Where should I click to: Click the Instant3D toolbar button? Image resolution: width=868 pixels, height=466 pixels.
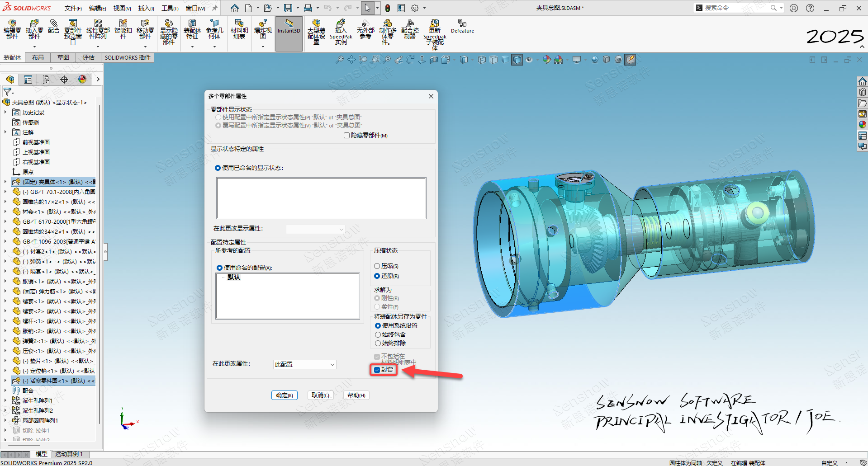tap(289, 27)
